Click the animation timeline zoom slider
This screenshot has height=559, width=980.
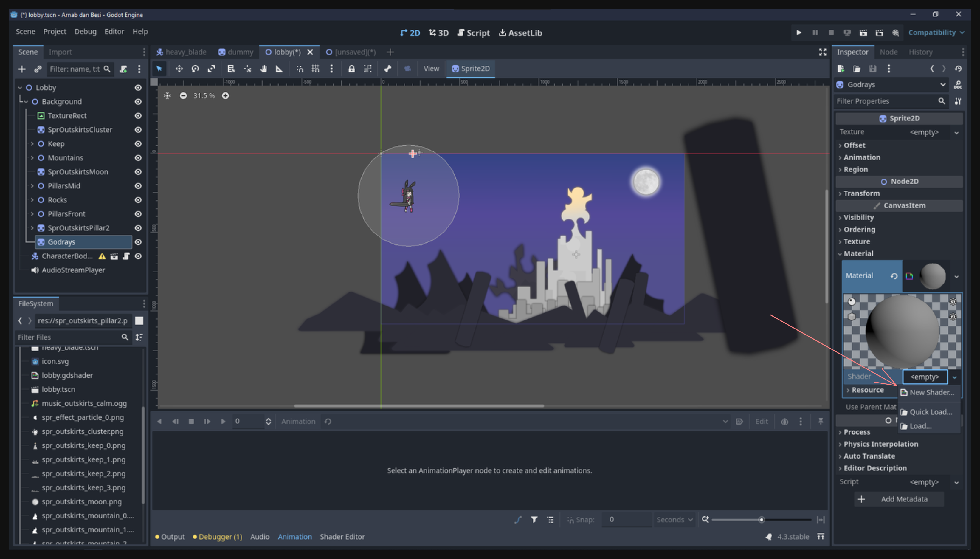point(761,520)
